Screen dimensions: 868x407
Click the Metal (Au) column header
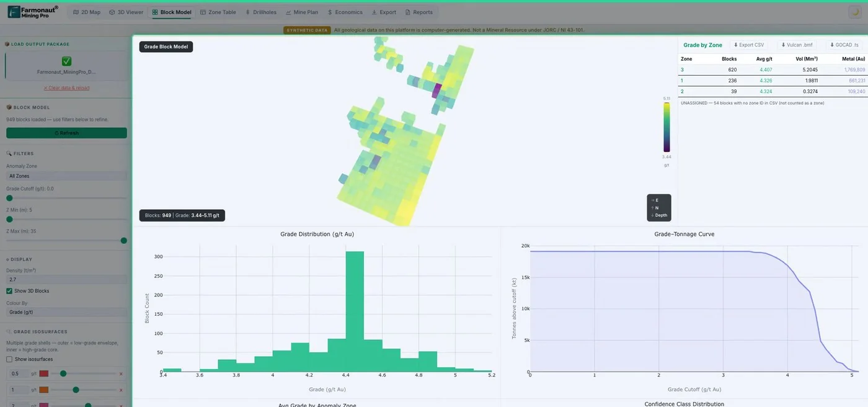852,59
